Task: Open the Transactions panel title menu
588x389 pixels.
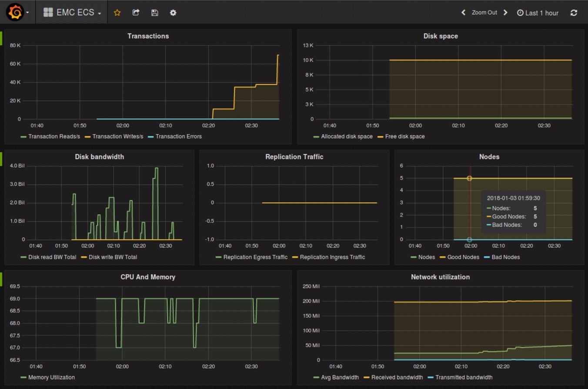Action: pyautogui.click(x=148, y=36)
